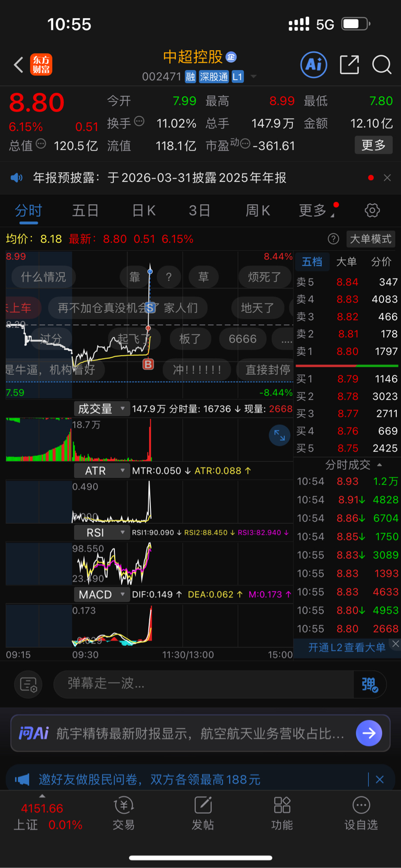401x868 pixels.
Task: Collapse the 分时成交 section arrow
Action: [x=380, y=464]
